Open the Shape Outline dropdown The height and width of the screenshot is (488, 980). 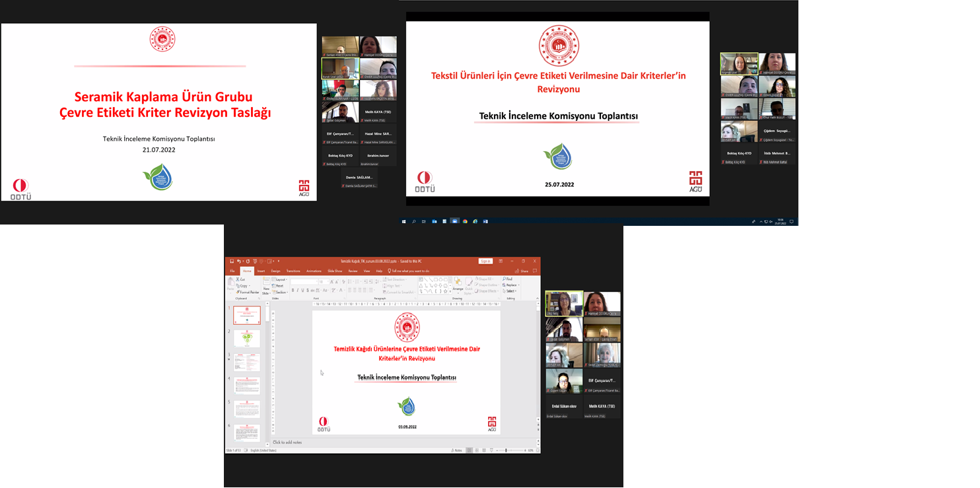[x=486, y=285]
